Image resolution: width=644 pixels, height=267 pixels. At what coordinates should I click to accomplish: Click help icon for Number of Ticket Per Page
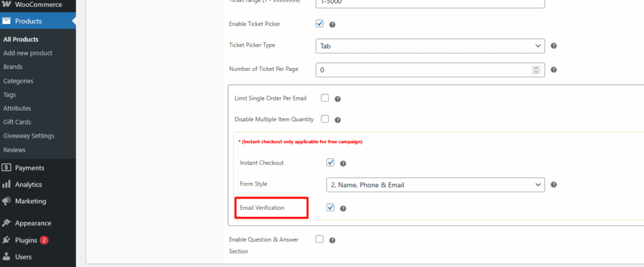click(x=554, y=70)
